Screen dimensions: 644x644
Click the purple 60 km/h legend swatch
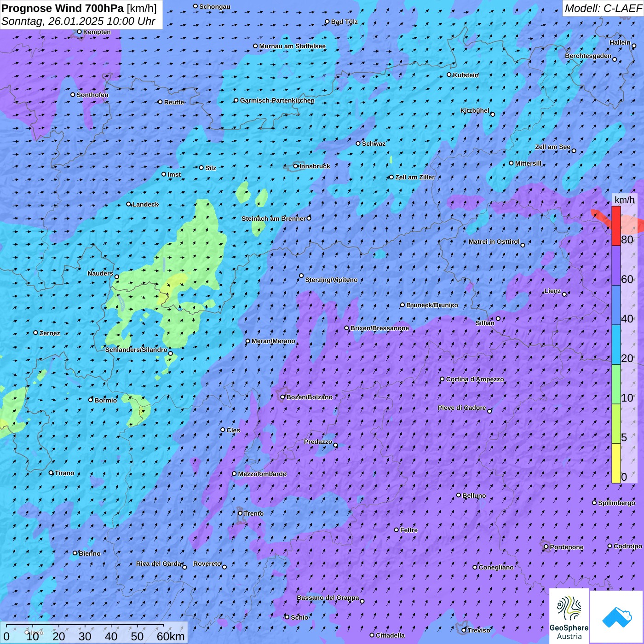coord(616,266)
